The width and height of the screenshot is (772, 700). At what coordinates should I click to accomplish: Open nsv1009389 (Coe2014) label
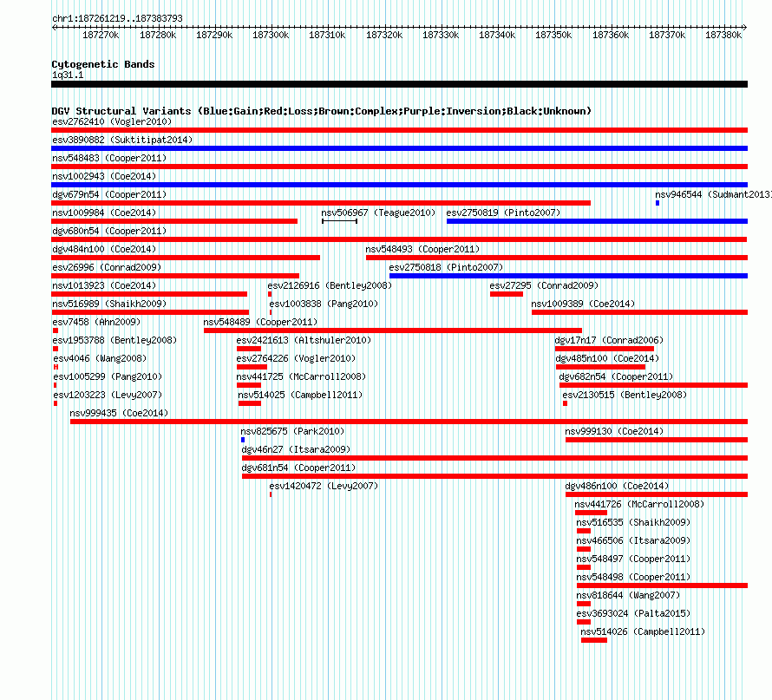pos(583,304)
